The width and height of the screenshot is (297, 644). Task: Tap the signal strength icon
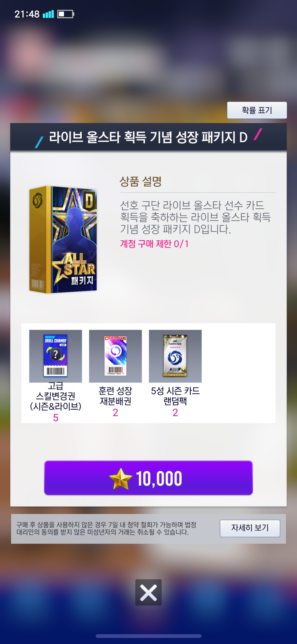click(x=48, y=14)
